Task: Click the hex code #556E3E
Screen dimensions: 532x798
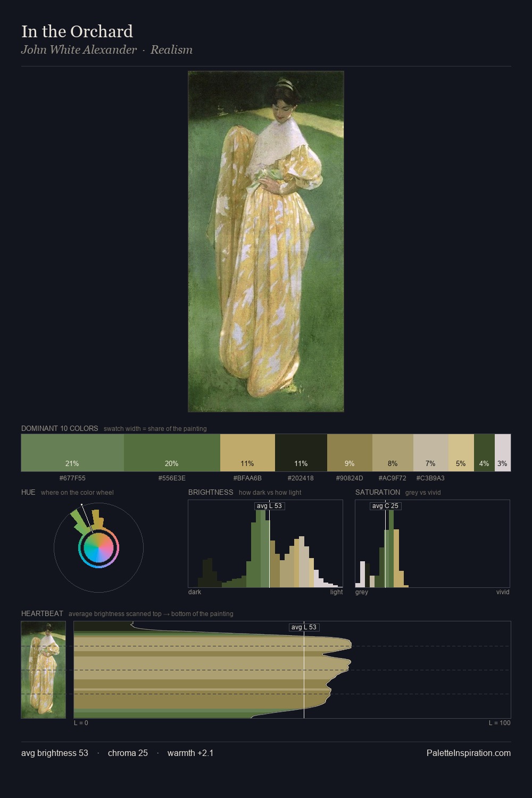Action: (x=172, y=478)
